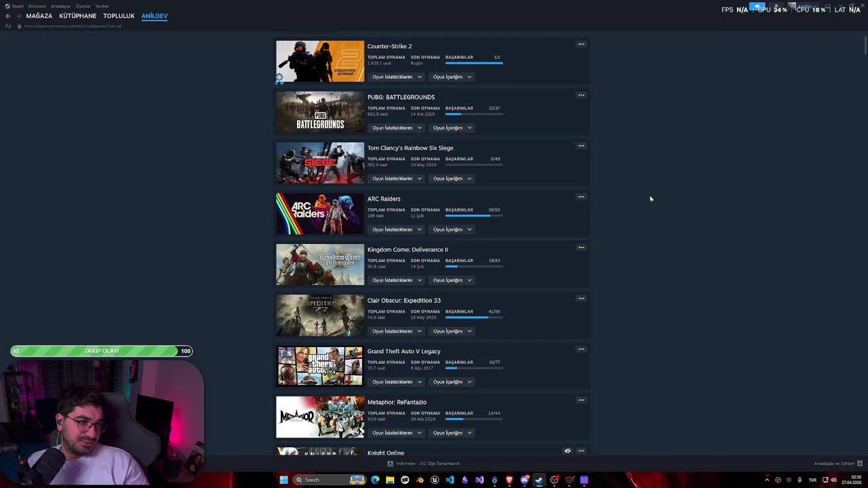Switch to the Steam taskbar icon
868x488 pixels.
tap(539, 480)
